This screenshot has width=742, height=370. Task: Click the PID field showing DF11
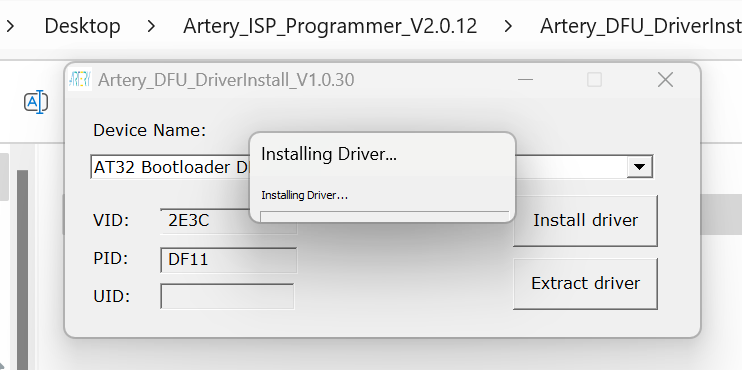click(229, 260)
